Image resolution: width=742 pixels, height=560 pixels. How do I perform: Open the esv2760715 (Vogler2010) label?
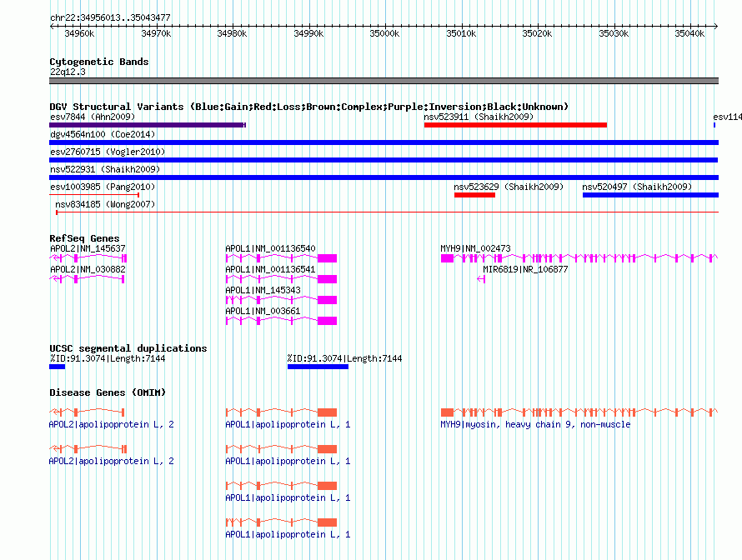(x=108, y=152)
